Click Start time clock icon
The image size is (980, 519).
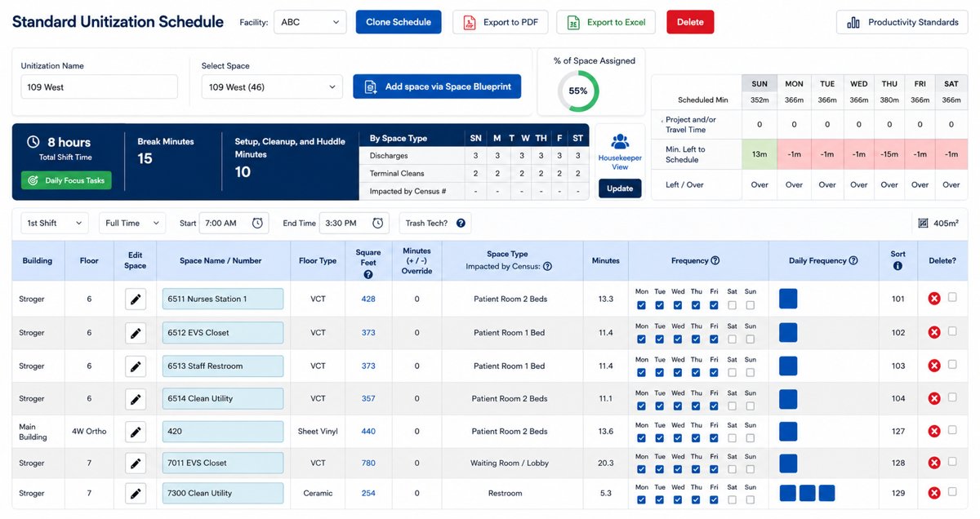point(257,223)
